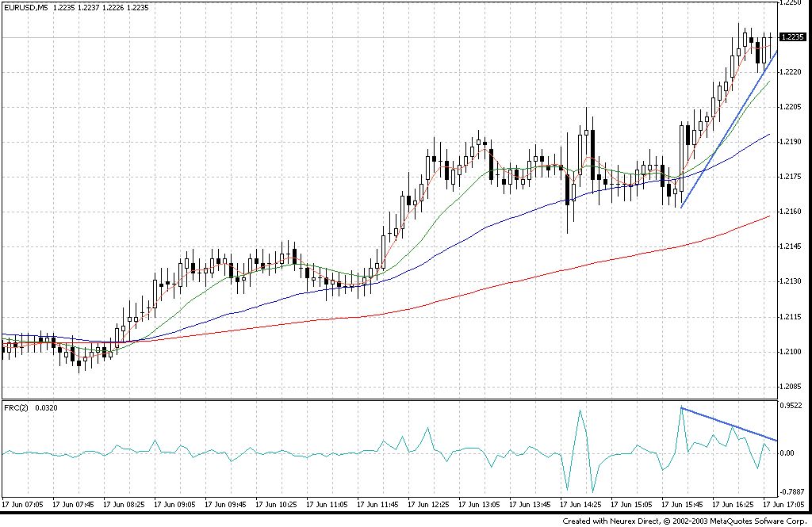Click the 17 Jun 11:45 time label
The width and height of the screenshot is (812, 527).
point(377,504)
